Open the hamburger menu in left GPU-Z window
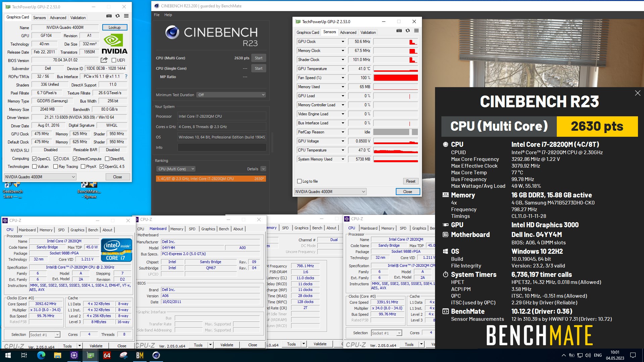 (x=126, y=16)
